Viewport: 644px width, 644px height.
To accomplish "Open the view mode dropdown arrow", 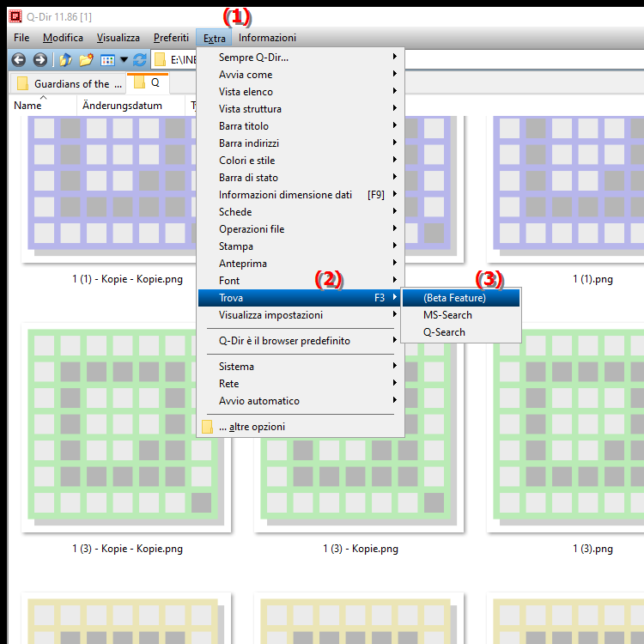I will 124,60.
